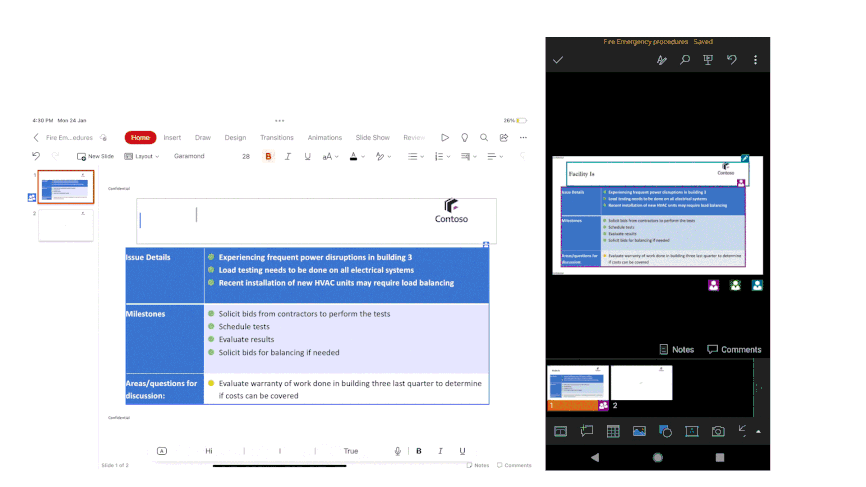Open Tell Me lightbulb on iPad
Image resolution: width=866 pixels, height=487 pixels.
[x=464, y=137]
